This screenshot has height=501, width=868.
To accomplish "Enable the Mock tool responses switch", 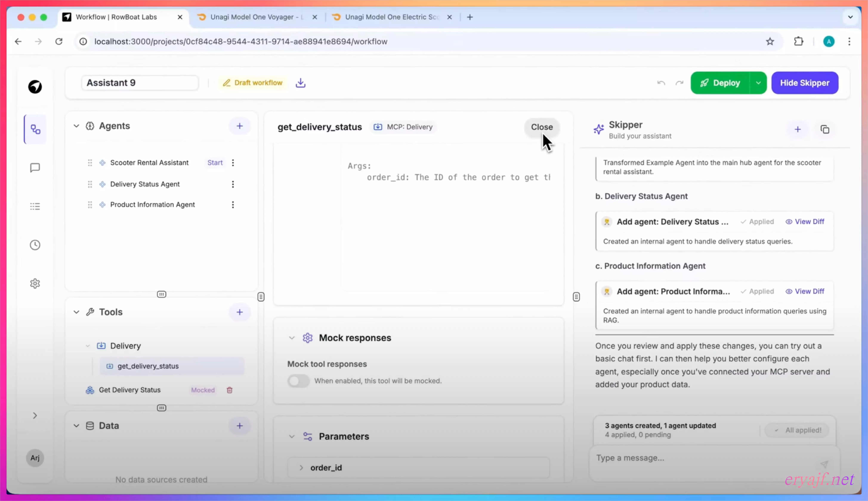I will [298, 381].
